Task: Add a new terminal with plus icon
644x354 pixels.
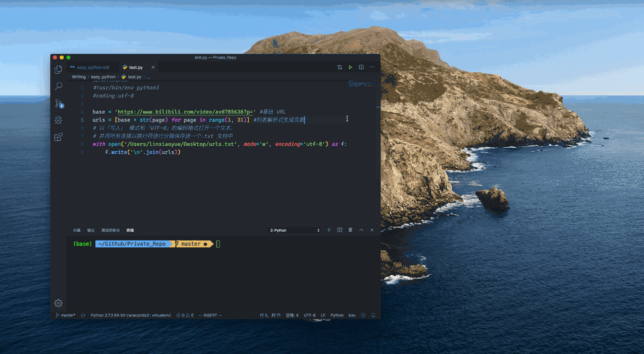Action: [x=329, y=230]
